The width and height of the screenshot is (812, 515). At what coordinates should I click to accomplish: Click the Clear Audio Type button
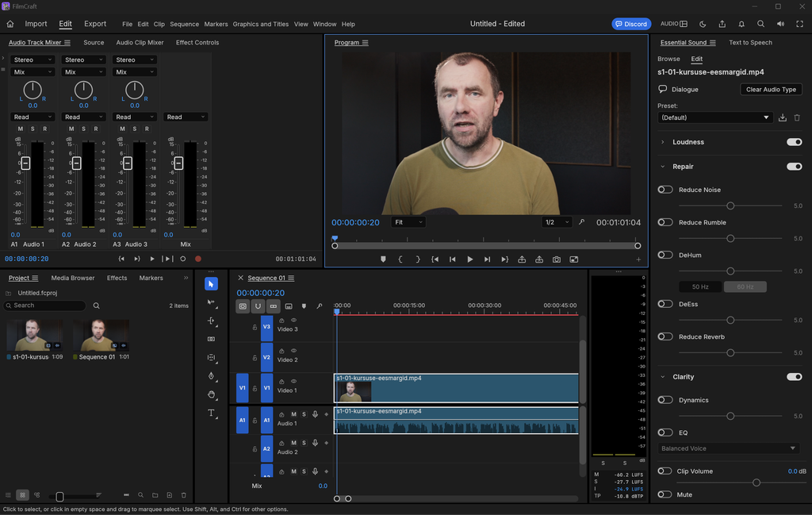[x=771, y=90]
